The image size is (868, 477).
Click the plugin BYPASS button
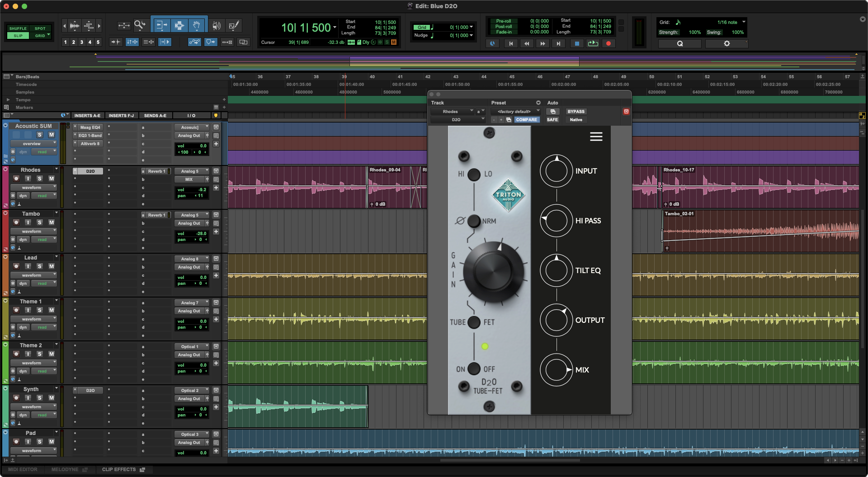tap(576, 112)
